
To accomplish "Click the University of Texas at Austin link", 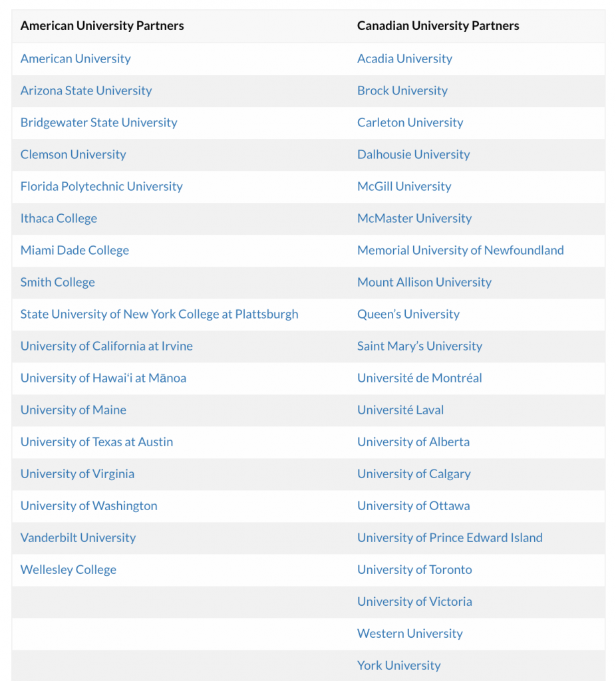I will (96, 442).
